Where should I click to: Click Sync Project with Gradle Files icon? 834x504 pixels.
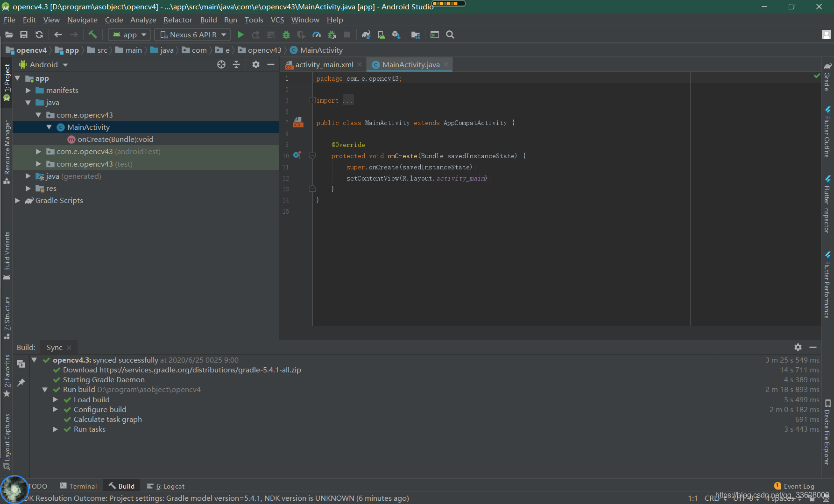pos(366,35)
